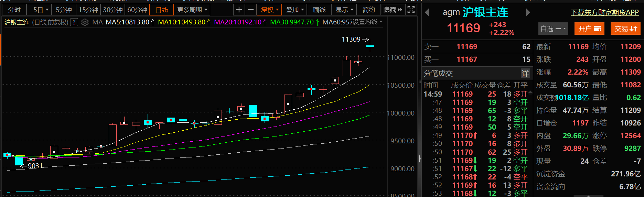Open 详 details for 分笔成交
The height and width of the screenshot is (197, 644).
(525, 73)
